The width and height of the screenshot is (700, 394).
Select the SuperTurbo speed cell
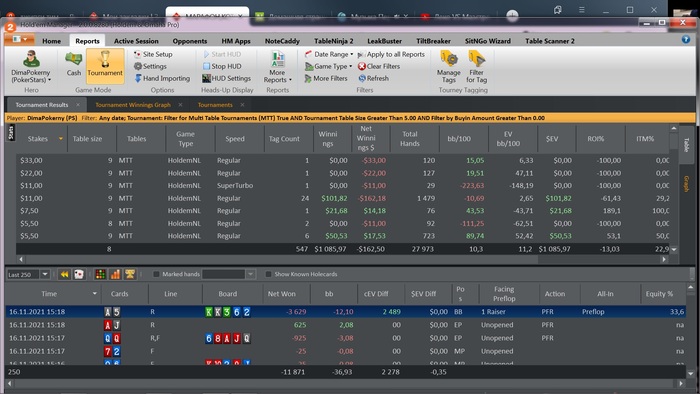[x=235, y=186]
